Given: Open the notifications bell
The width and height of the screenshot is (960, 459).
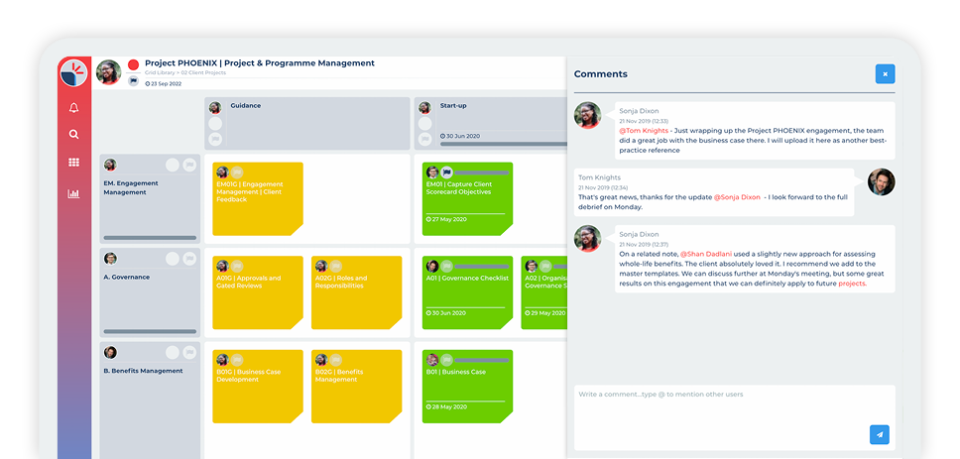Looking at the screenshot, I should coord(74,108).
